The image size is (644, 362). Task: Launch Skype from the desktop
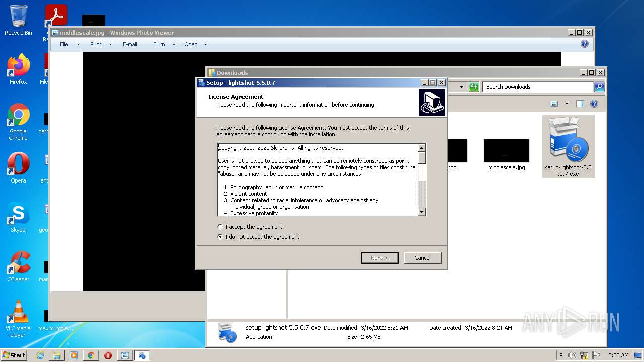point(18,217)
